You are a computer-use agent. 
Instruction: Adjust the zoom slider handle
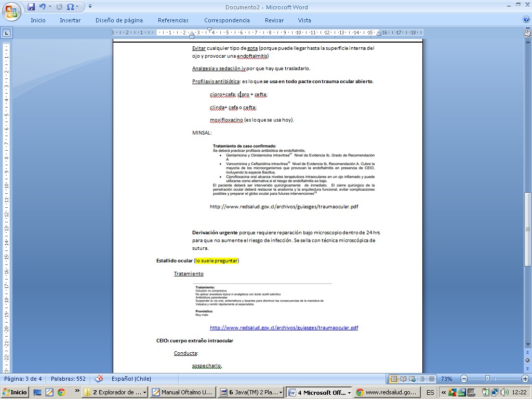[x=487, y=379]
